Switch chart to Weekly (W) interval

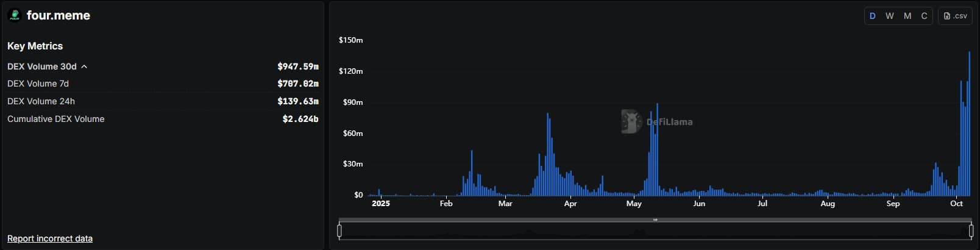[890, 16]
